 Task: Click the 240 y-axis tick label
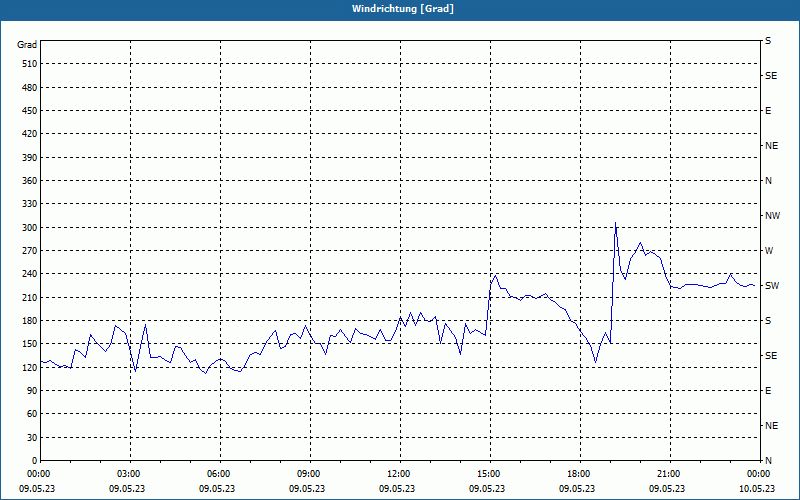click(x=30, y=274)
